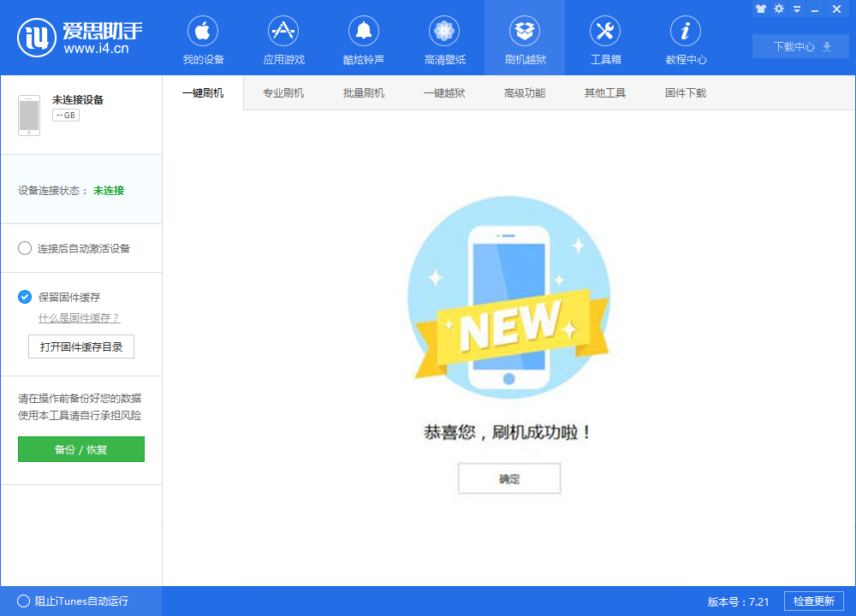This screenshot has width=856, height=616.
Task: Toggle 阻止iTunes自动运行 option
Action: click(x=24, y=601)
